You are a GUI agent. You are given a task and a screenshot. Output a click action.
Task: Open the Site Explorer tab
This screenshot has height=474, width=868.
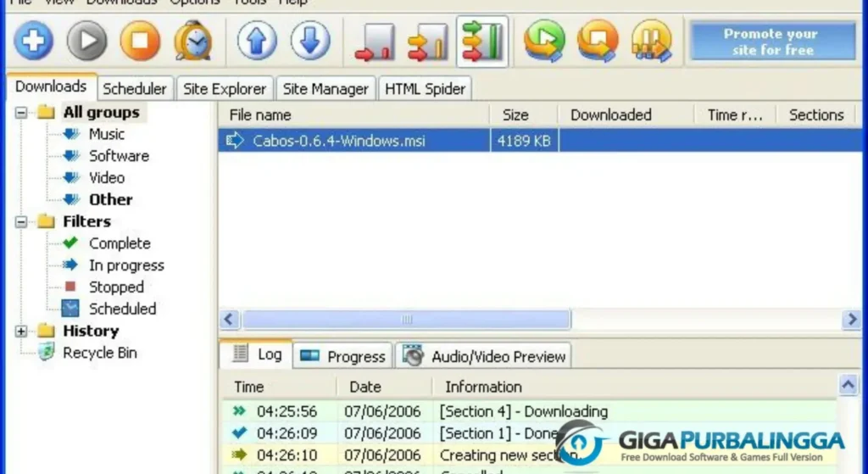click(x=225, y=88)
